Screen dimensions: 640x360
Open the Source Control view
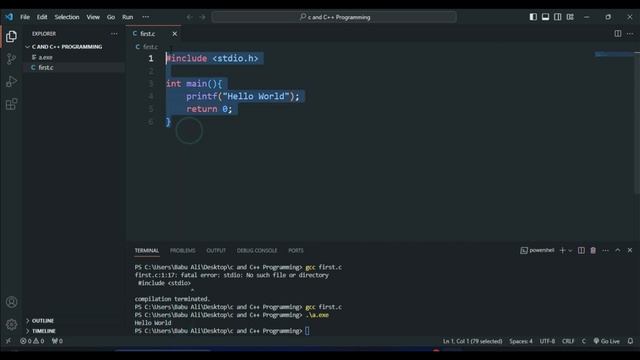pyautogui.click(x=11, y=59)
